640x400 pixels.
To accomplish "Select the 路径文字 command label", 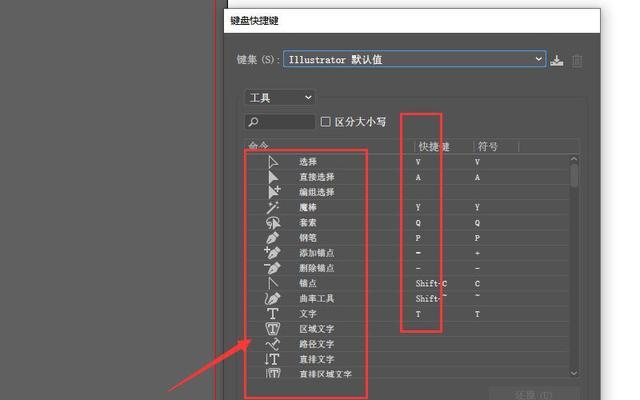I will click(x=317, y=344).
